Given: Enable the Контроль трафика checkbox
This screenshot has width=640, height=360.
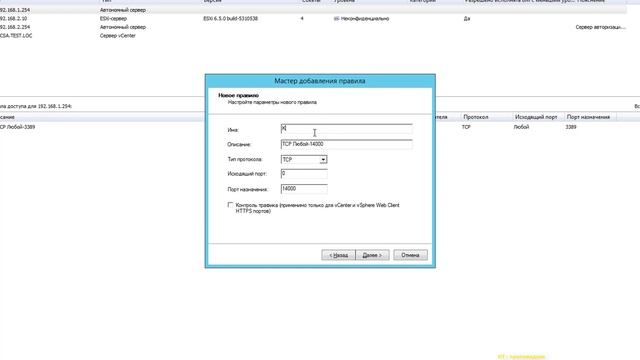Looking at the screenshot, I should coord(230,205).
